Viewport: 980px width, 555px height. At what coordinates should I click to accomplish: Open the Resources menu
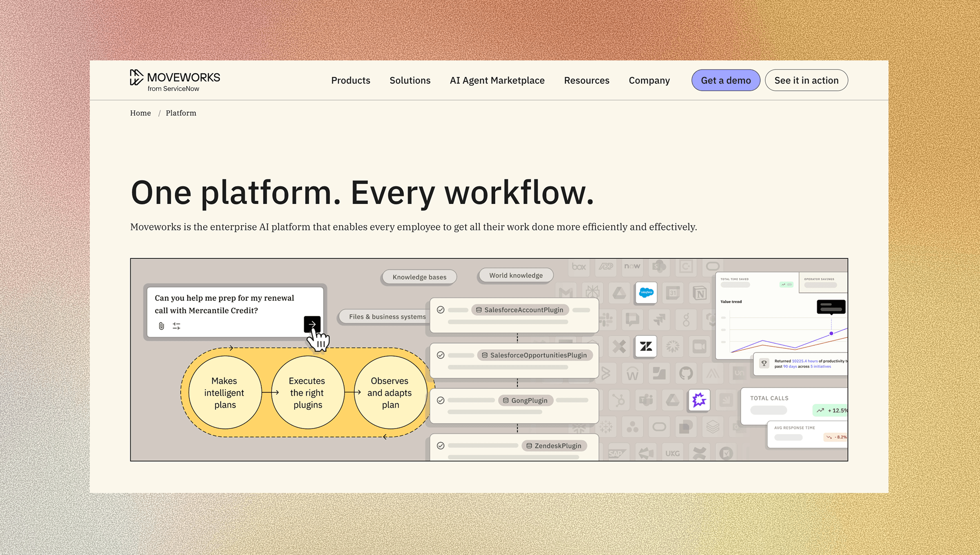pyautogui.click(x=586, y=80)
